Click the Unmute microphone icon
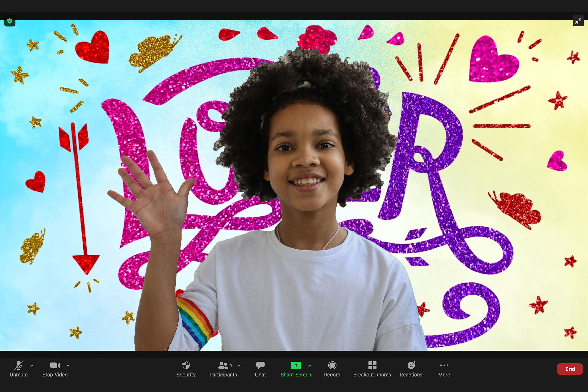 point(19,365)
